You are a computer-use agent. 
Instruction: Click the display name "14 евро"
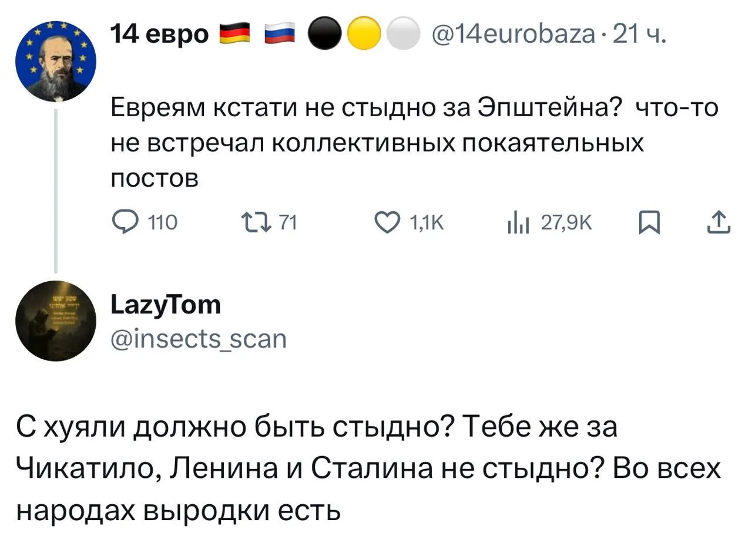(x=159, y=35)
